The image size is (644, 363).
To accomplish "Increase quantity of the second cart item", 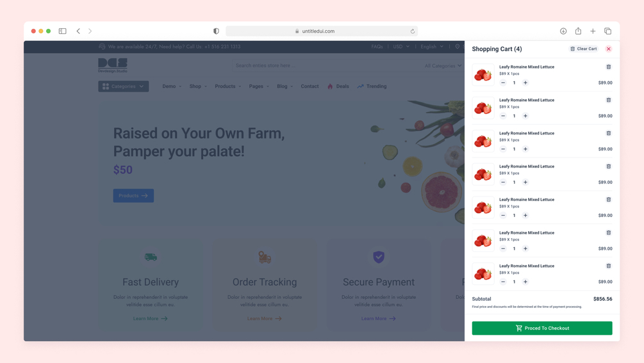I will [x=525, y=116].
